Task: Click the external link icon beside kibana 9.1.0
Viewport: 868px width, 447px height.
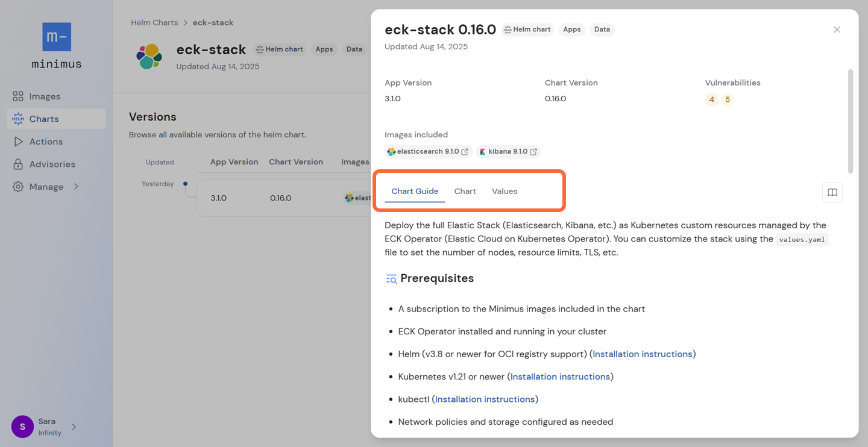Action: (533, 152)
